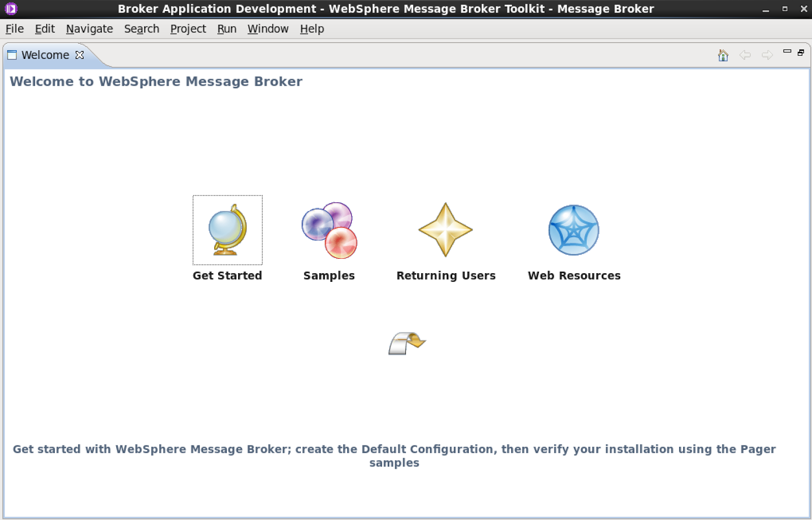Open the Edit menu
The height and width of the screenshot is (520, 812).
[45, 29]
